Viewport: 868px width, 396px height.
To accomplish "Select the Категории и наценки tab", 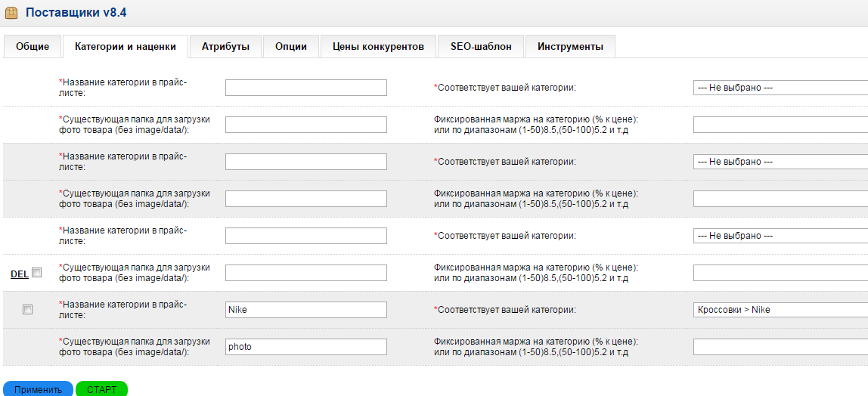I will (x=126, y=47).
